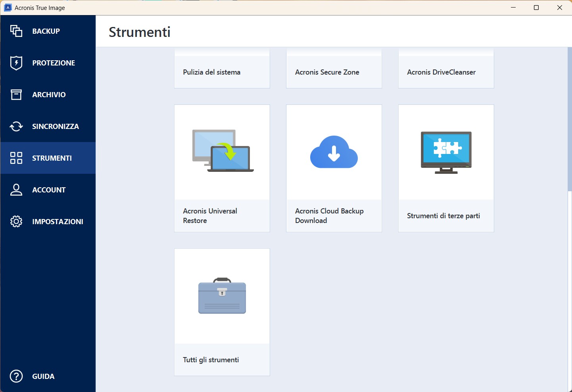Click the Cloud Backup Download cloud icon
572x392 pixels.
click(334, 152)
